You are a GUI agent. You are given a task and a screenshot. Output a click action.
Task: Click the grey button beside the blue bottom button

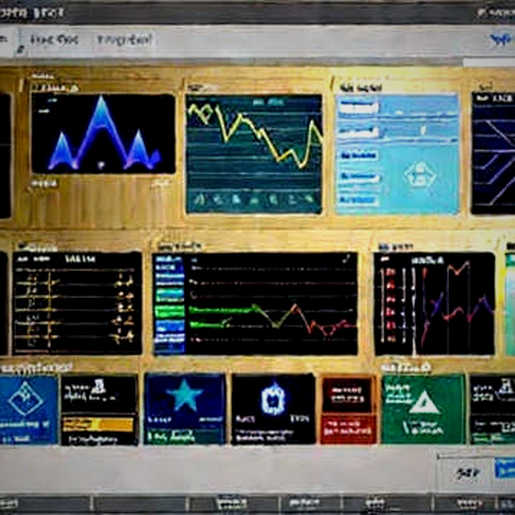466,472
